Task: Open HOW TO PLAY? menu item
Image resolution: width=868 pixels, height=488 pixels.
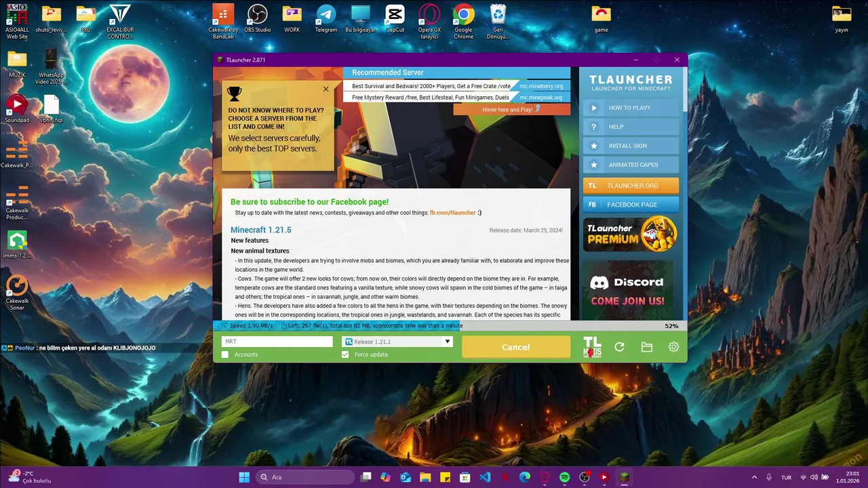Action: pos(631,108)
